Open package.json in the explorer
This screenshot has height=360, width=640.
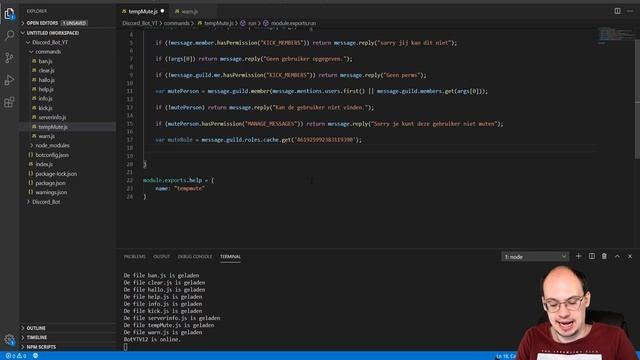pos(50,183)
